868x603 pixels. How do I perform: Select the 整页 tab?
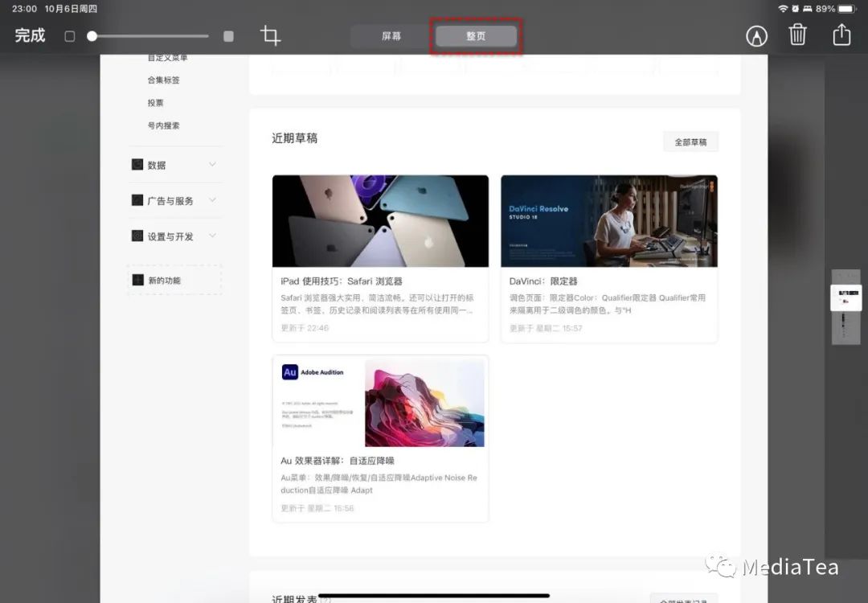pos(474,36)
